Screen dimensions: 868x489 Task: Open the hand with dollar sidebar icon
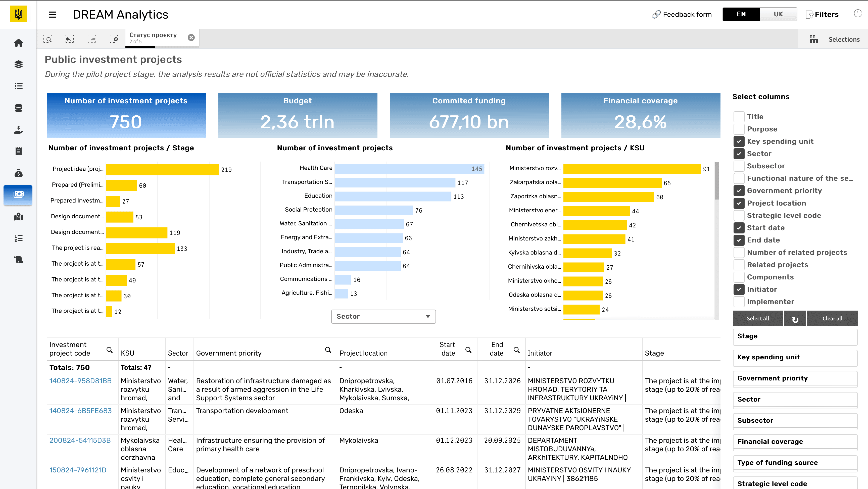[19, 130]
